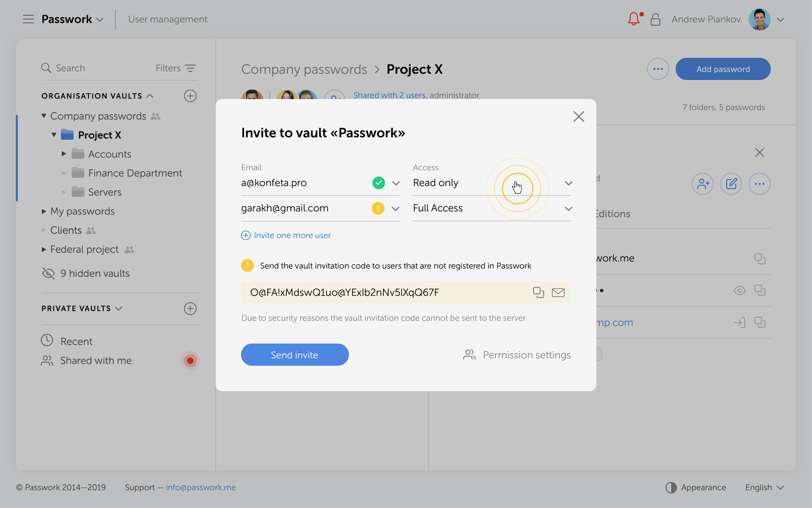This screenshot has width=812, height=508.
Task: Open Permission settings
Action: click(x=517, y=355)
